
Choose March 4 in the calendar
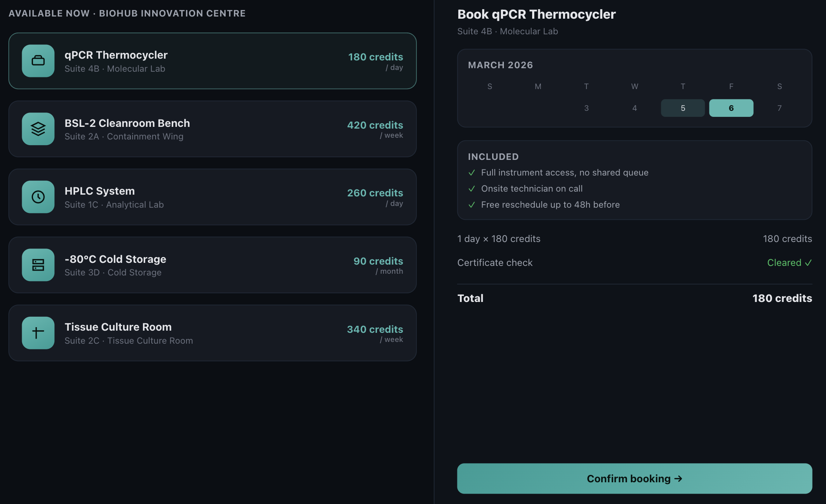635,108
